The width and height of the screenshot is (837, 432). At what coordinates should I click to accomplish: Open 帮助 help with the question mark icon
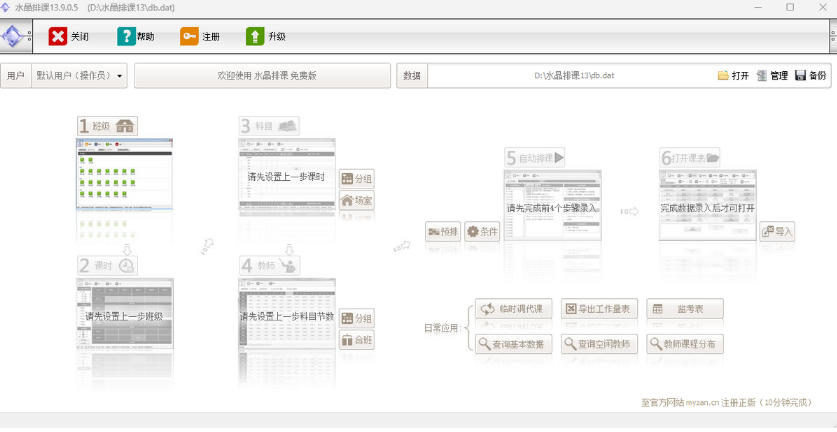(x=127, y=36)
